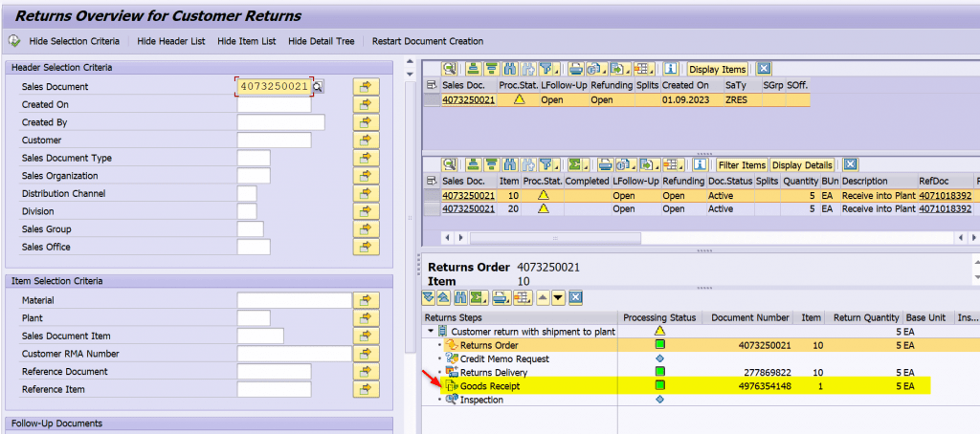Open Export dropdown in header list toolbar

tap(620, 69)
